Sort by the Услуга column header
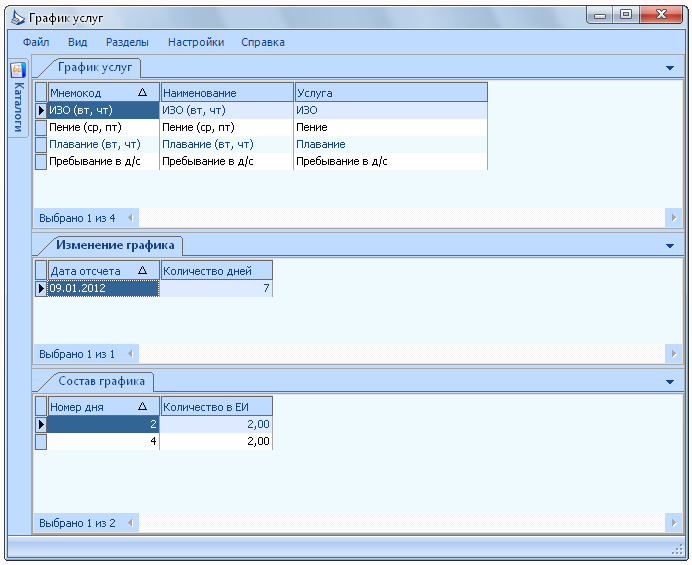Image resolution: width=692 pixels, height=565 pixels. tap(391, 93)
